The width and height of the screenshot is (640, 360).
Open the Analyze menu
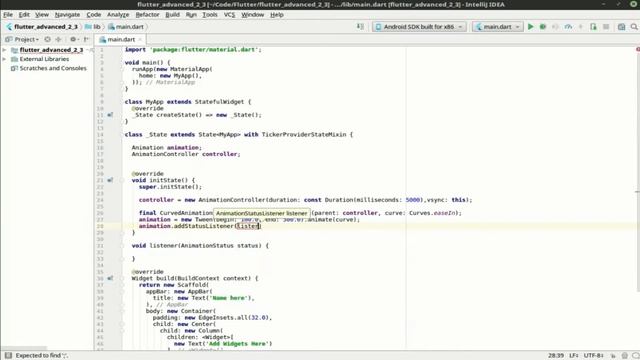[118, 15]
